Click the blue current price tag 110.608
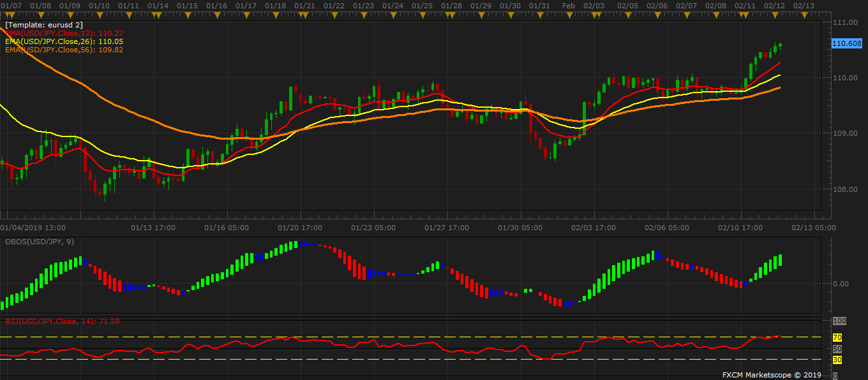This screenshot has width=868, height=380. tap(848, 43)
